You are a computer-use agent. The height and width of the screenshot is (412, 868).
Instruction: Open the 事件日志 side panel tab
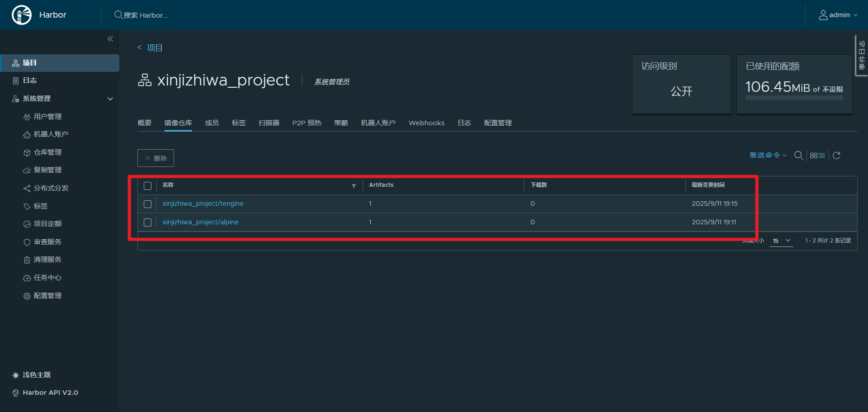click(x=862, y=55)
